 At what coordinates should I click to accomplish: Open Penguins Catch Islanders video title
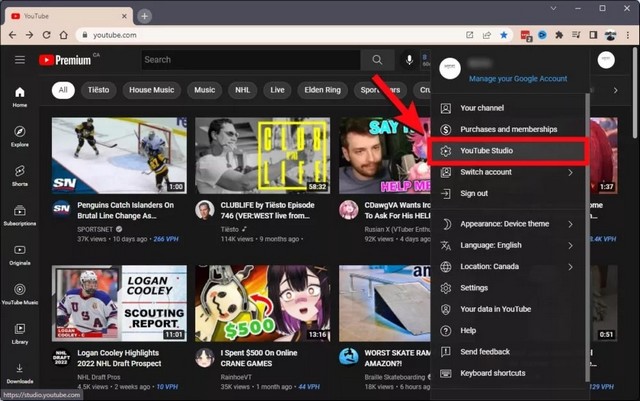125,210
